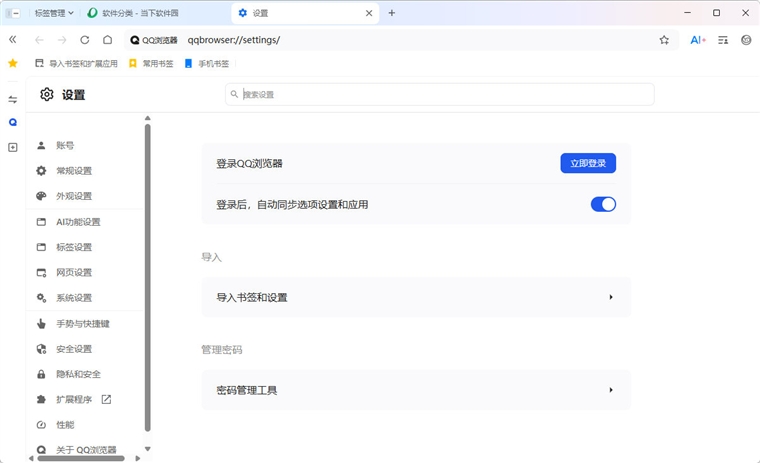Image resolution: width=760 pixels, height=463 pixels.
Task: Click the horizontal sidebar scrollbar thumb
Action: click(x=81, y=458)
